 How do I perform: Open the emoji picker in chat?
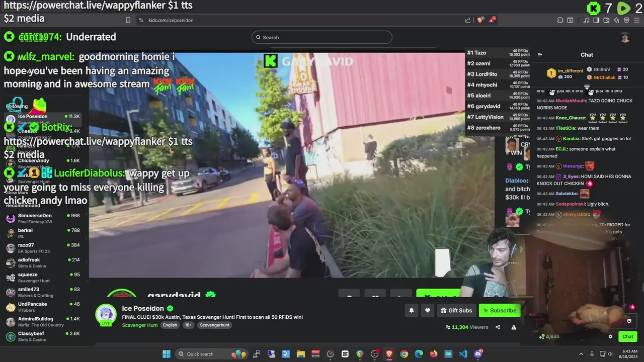(x=629, y=321)
